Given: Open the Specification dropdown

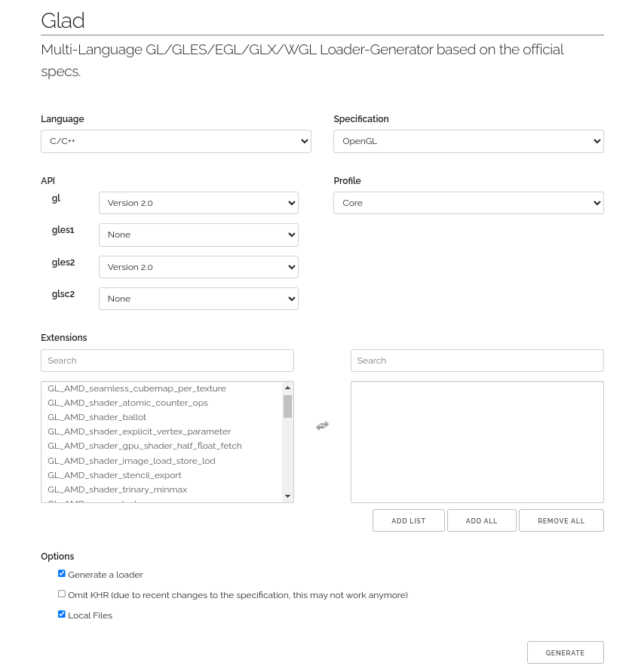Looking at the screenshot, I should (468, 141).
